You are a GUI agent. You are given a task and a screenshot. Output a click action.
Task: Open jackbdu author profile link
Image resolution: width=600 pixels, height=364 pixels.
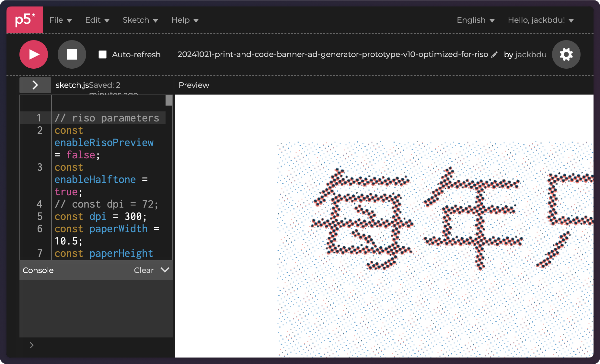(531, 55)
